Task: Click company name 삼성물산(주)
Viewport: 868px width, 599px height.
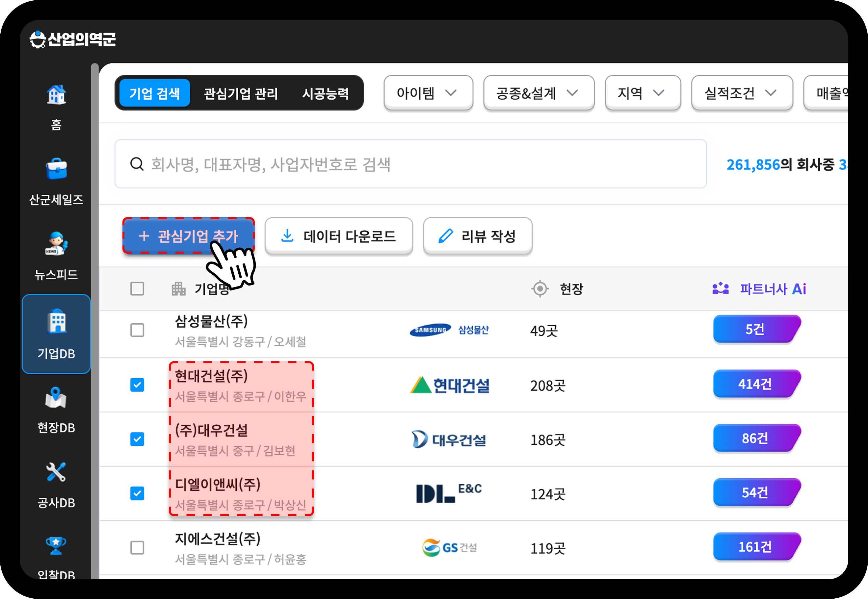Action: point(211,321)
